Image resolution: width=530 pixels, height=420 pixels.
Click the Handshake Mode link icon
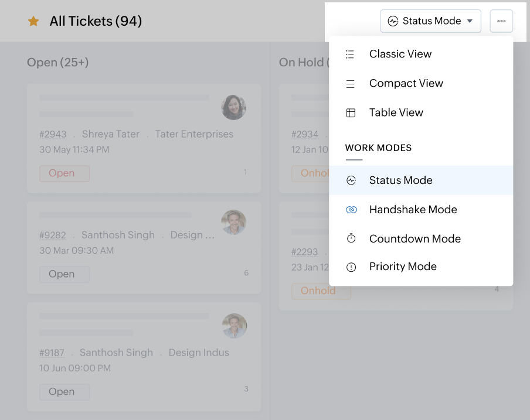point(351,210)
